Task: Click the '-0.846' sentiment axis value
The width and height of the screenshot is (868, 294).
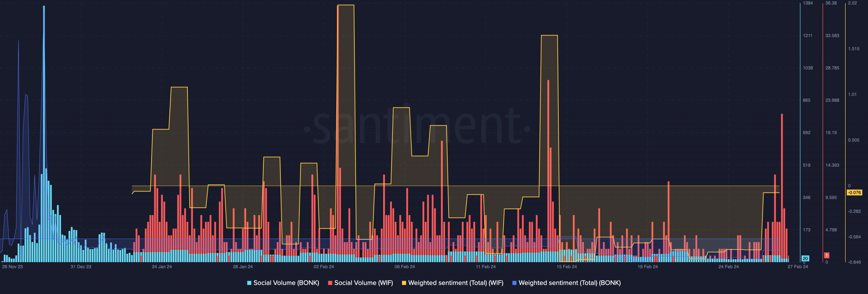Action: [854, 262]
